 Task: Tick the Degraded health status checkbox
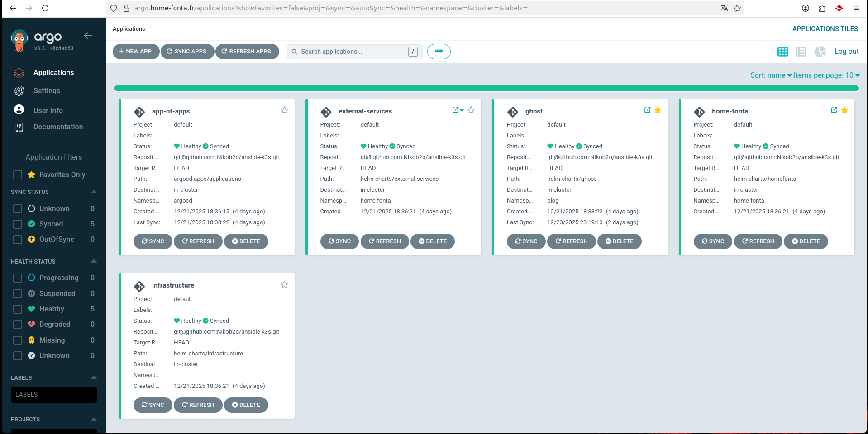click(x=18, y=325)
